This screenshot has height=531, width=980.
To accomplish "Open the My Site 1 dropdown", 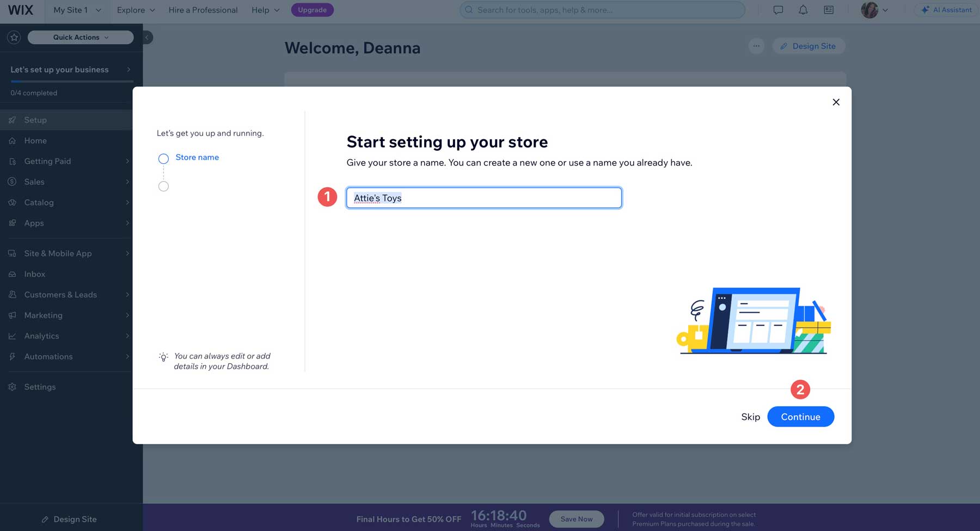I will pos(75,9).
